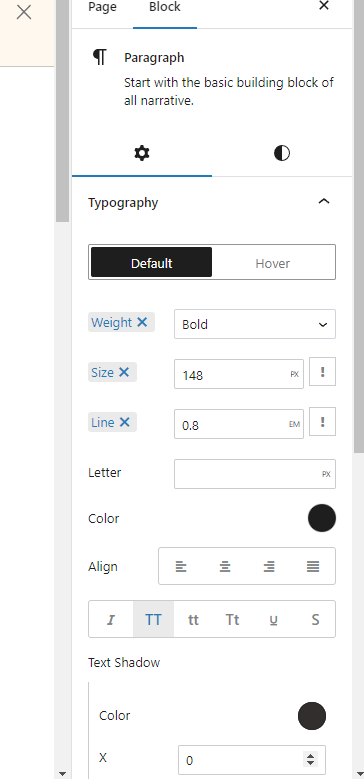Toggle uppercase TT transform
The height and width of the screenshot is (779, 364).
pos(153,620)
